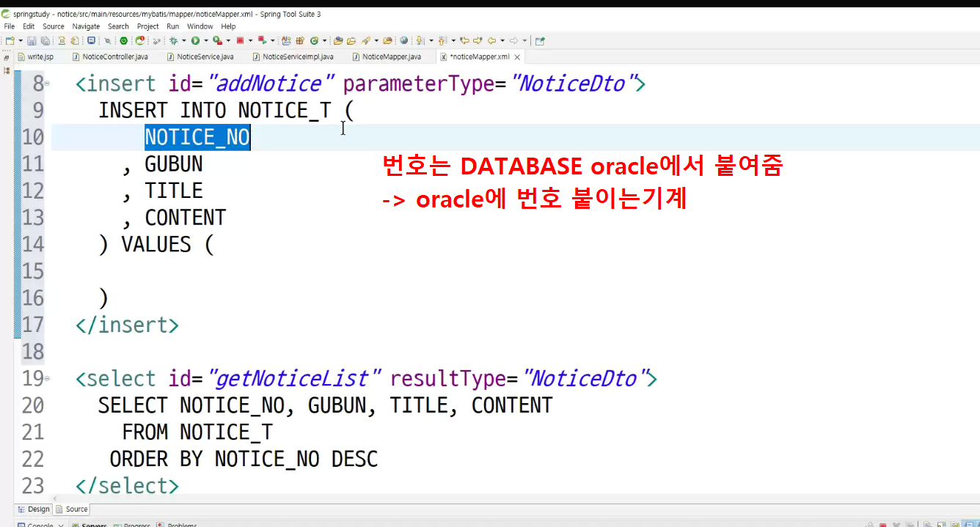The image size is (980, 527).
Task: Open the Window menu
Action: click(200, 26)
